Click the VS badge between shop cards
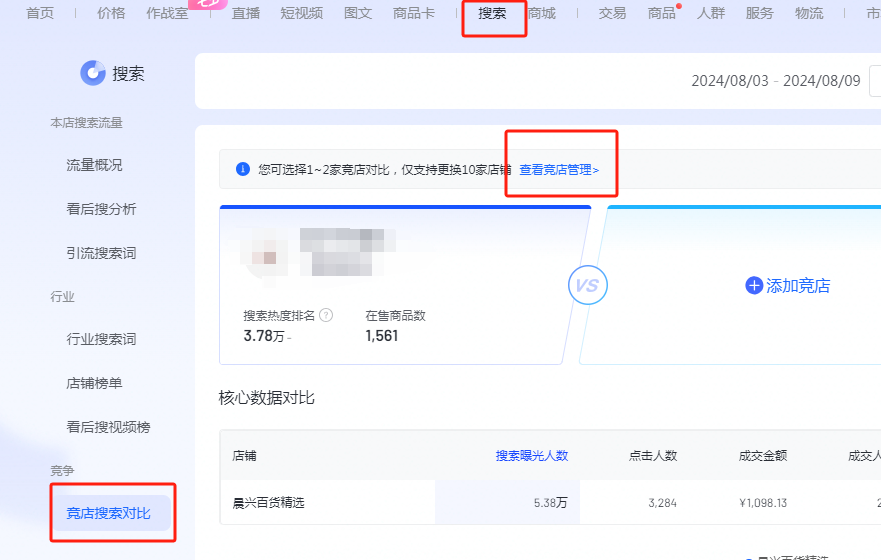The height and width of the screenshot is (560, 881). click(588, 285)
